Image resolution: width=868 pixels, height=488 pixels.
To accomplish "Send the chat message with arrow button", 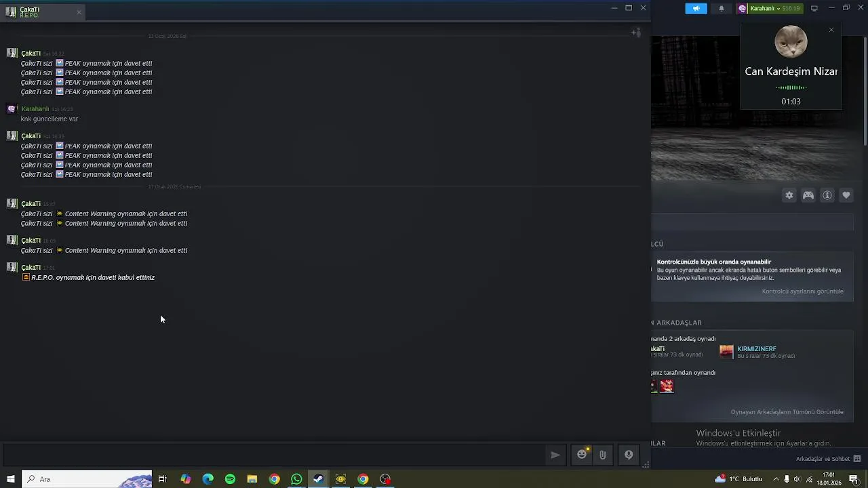I will 555,455.
